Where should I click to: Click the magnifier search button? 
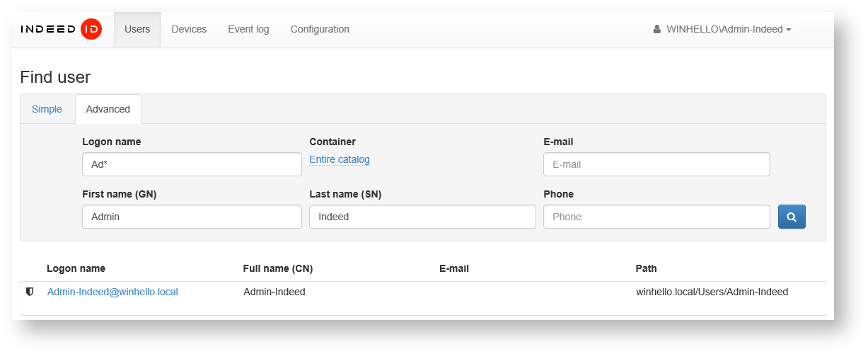click(792, 217)
